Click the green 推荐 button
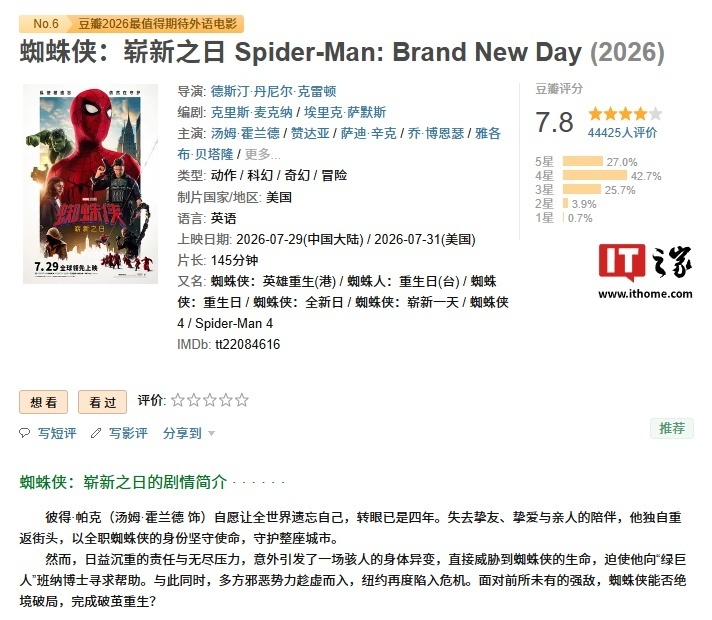712x620 pixels. pyautogui.click(x=672, y=428)
